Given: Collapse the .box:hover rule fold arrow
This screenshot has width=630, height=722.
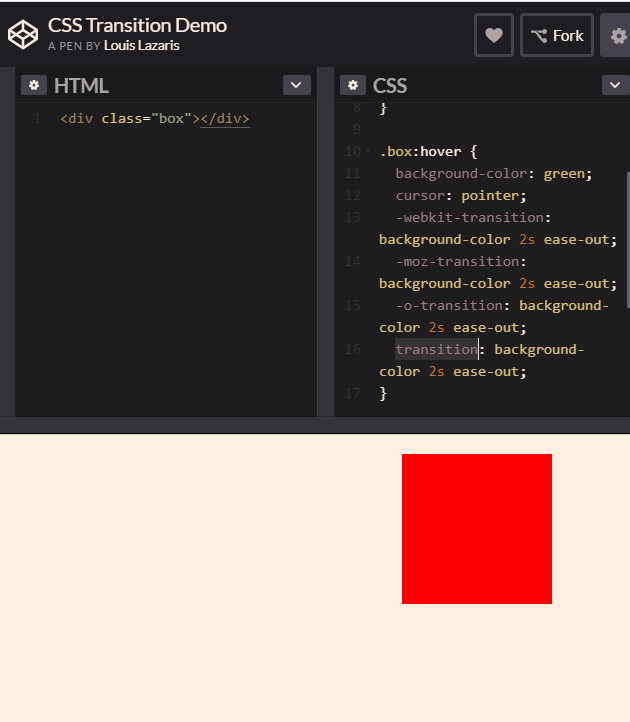Looking at the screenshot, I should tap(368, 151).
